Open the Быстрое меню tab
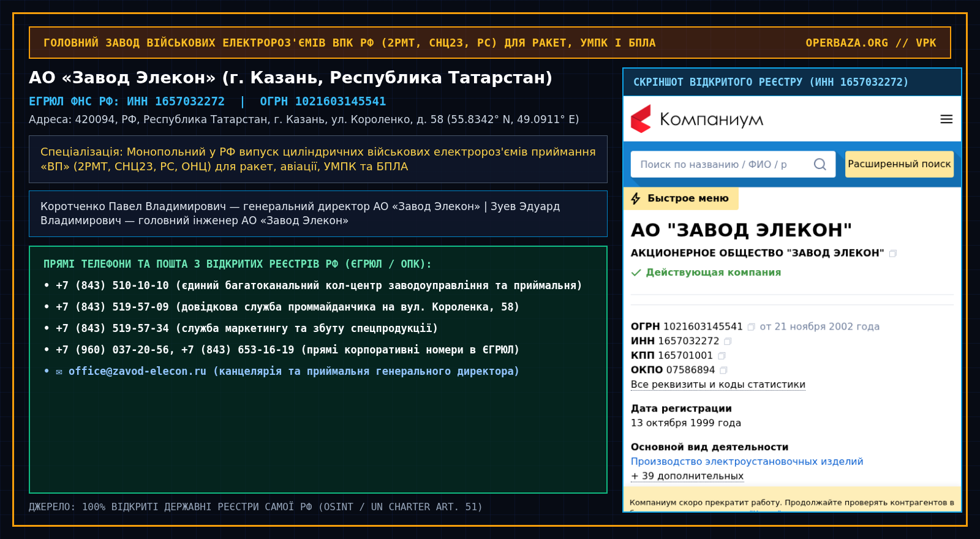Screen dimensions: 980x539 681,198
